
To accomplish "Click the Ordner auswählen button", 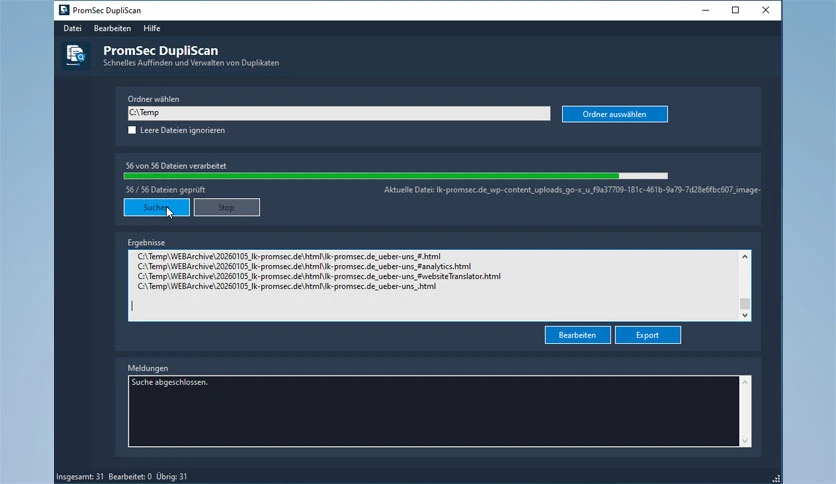I will point(614,114).
